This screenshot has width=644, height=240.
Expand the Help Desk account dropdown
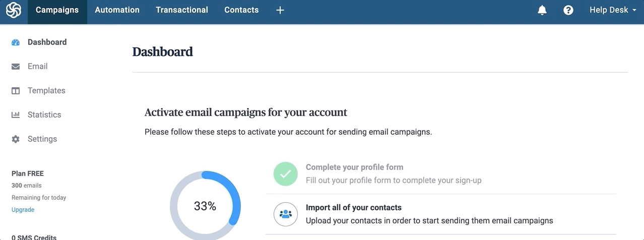pos(613,10)
